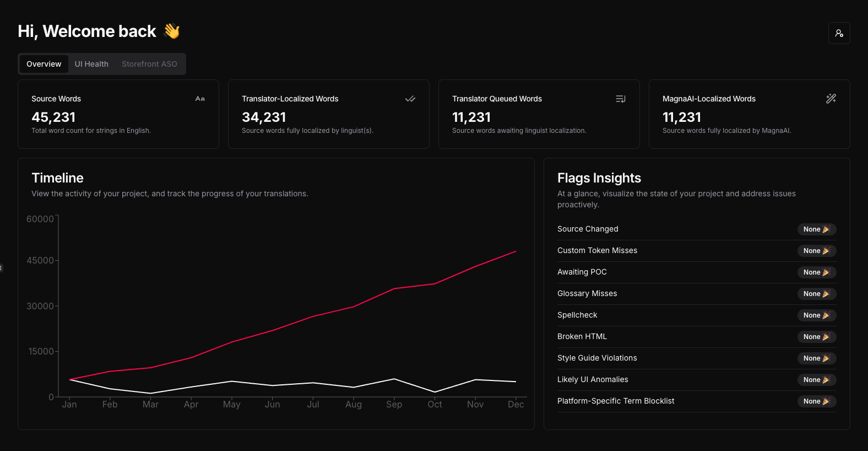
Task: Open the UI Health tab
Action: (91, 64)
